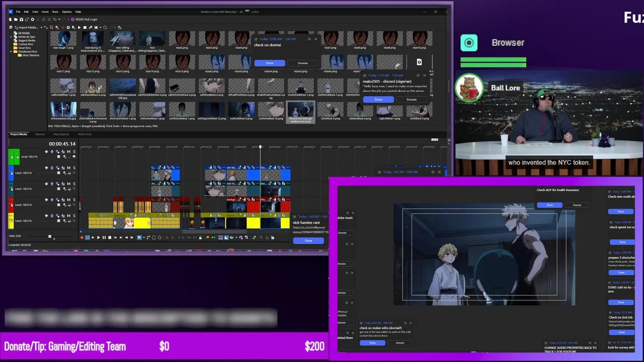Image resolution: width=644 pixels, height=362 pixels.
Task: Go to end of project in transport
Action: tap(121, 237)
